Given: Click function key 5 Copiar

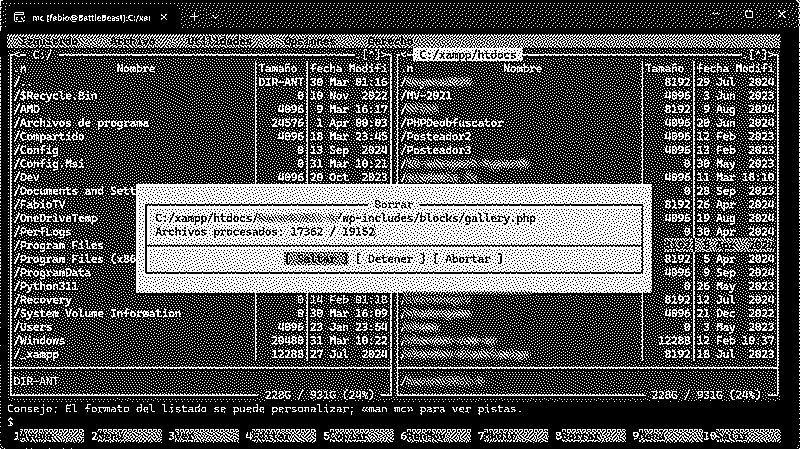Looking at the screenshot, I should [x=359, y=436].
